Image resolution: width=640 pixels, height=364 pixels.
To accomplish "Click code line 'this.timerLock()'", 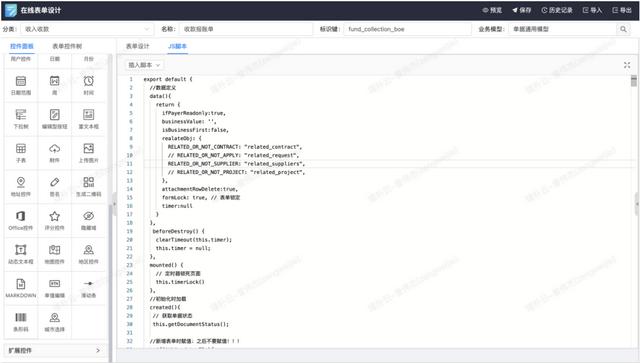I will (x=180, y=282).
